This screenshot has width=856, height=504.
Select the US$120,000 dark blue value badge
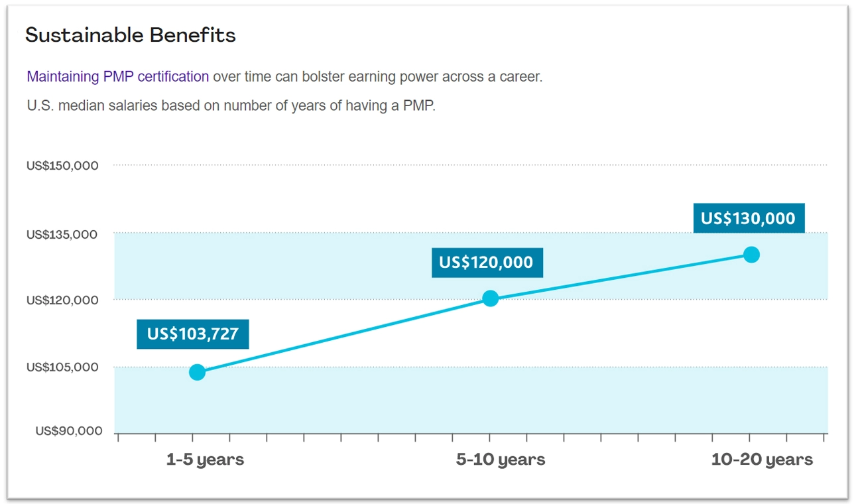pos(487,263)
